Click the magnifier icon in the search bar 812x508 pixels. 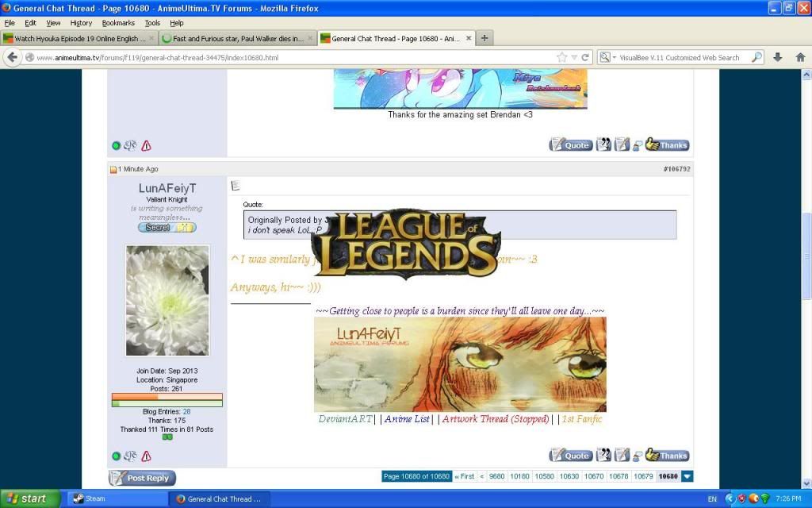pos(756,57)
